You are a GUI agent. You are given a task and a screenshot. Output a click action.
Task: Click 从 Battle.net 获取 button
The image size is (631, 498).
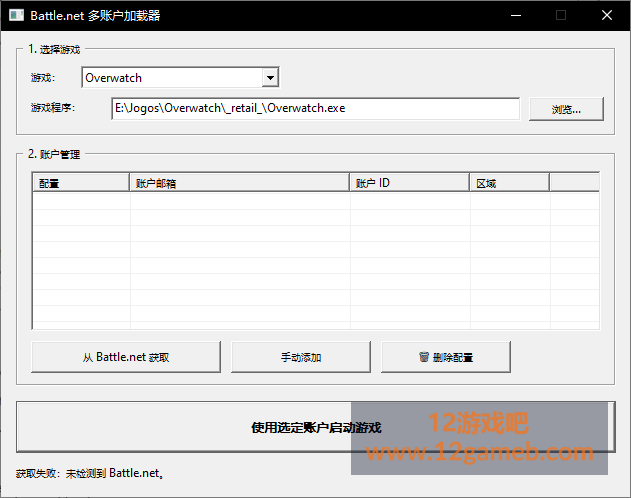pos(126,357)
